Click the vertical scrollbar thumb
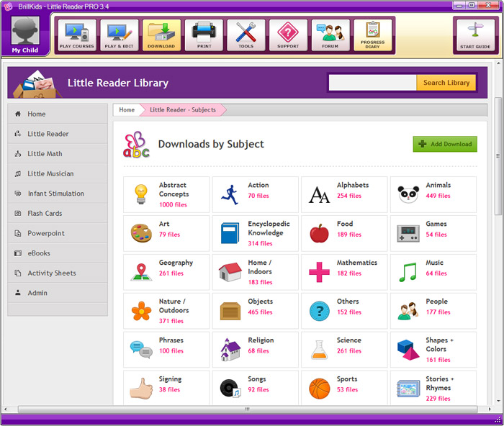504x426 pixels. 498,156
